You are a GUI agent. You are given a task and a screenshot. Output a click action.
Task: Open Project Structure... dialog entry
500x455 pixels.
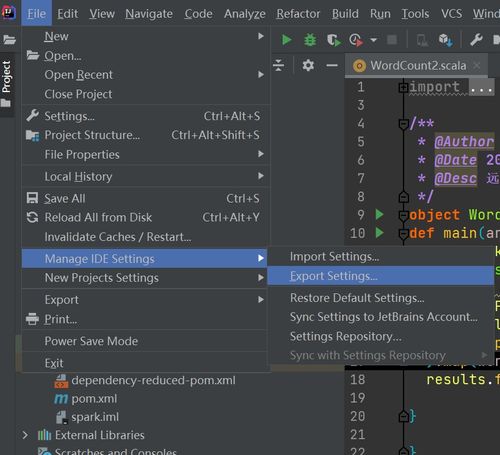tap(145, 135)
